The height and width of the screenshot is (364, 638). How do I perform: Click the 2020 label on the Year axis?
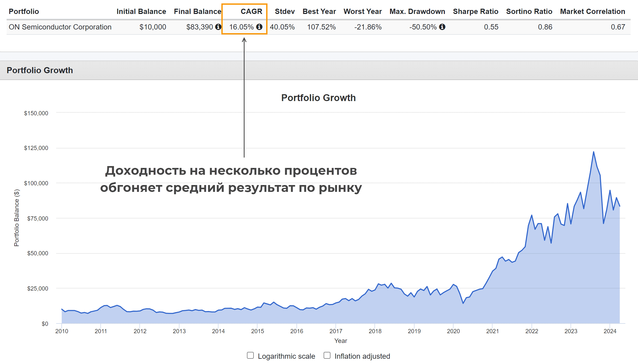tap(453, 331)
